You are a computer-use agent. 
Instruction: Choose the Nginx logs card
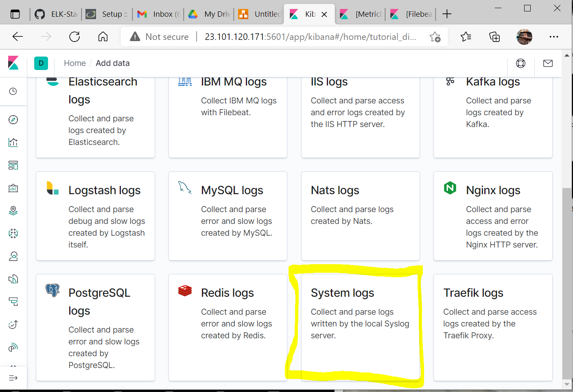493,216
